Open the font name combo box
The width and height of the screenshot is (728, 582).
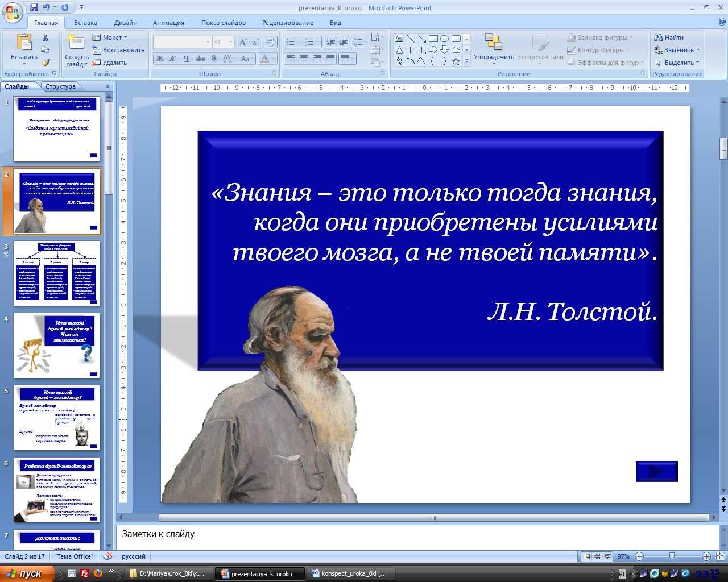[182, 42]
